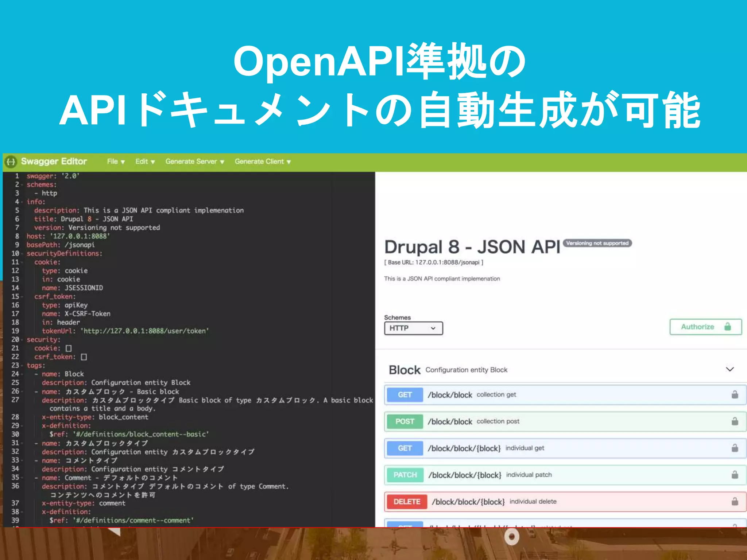Open the Edit menu
The width and height of the screenshot is (747, 560).
145,162
